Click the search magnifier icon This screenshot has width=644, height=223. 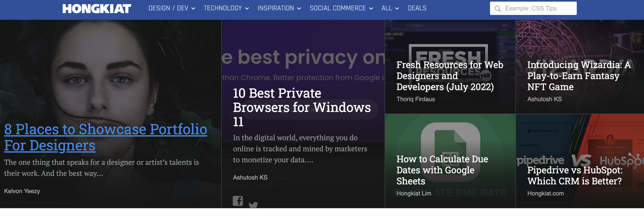498,9
